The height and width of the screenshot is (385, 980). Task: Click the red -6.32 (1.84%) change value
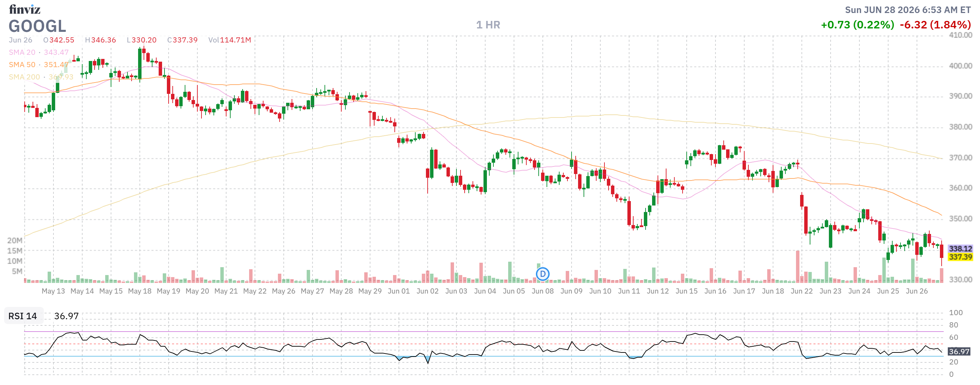point(935,25)
